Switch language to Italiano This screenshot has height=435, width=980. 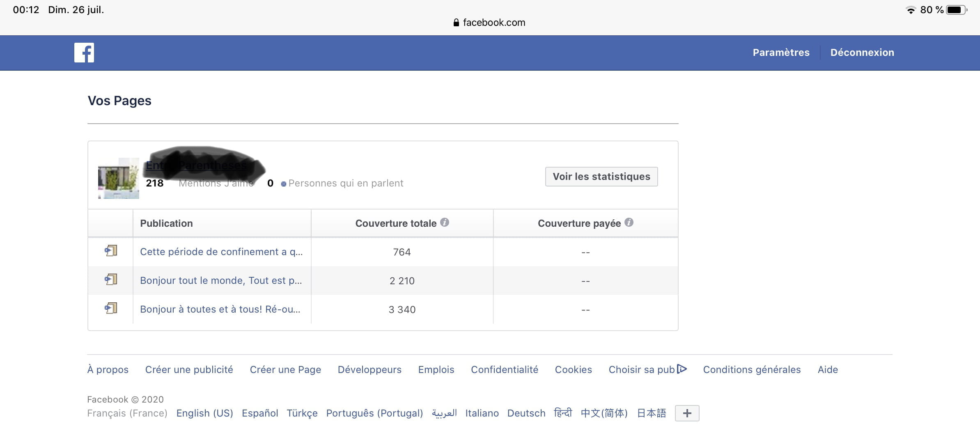482,413
